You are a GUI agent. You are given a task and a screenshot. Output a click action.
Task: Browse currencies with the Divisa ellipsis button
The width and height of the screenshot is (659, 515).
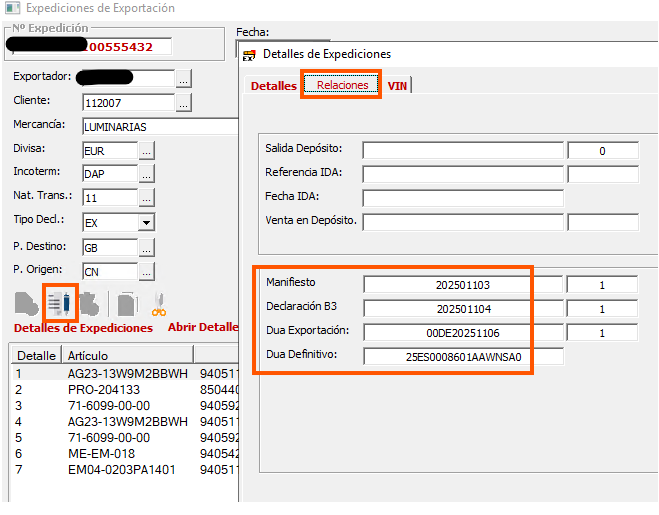click(x=147, y=150)
